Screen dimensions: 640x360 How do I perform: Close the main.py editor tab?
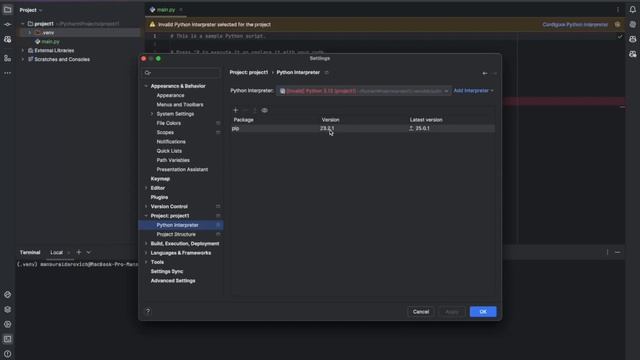[181, 9]
